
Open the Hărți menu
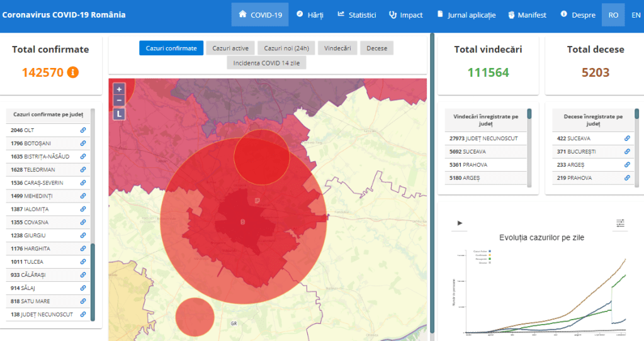pos(310,14)
